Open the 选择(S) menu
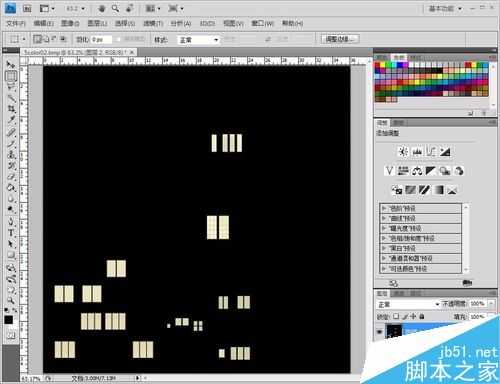Screen dimensions: 500x384 [x=125, y=23]
